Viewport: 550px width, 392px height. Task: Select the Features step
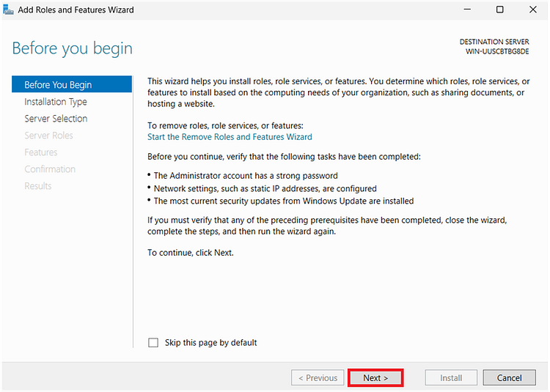coord(40,152)
